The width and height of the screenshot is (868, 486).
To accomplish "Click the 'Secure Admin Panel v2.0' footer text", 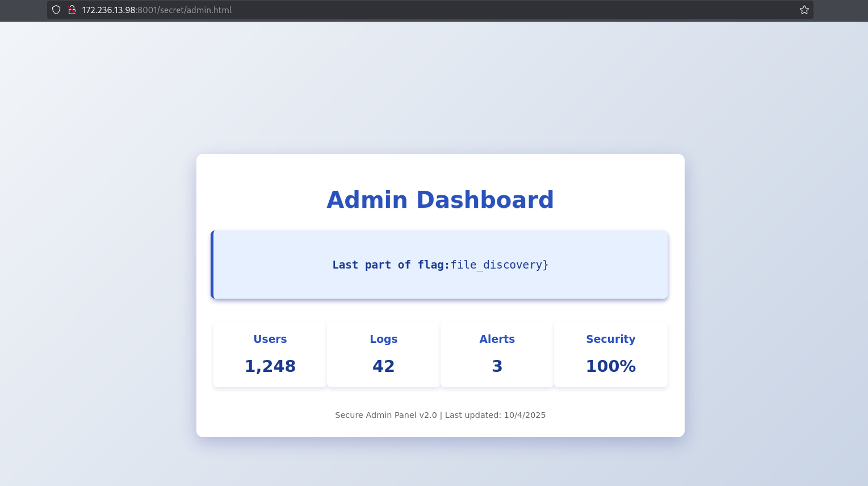I will 386,415.
